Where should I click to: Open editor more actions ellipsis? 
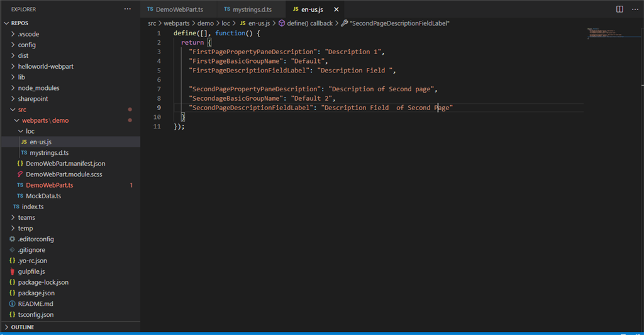click(635, 9)
